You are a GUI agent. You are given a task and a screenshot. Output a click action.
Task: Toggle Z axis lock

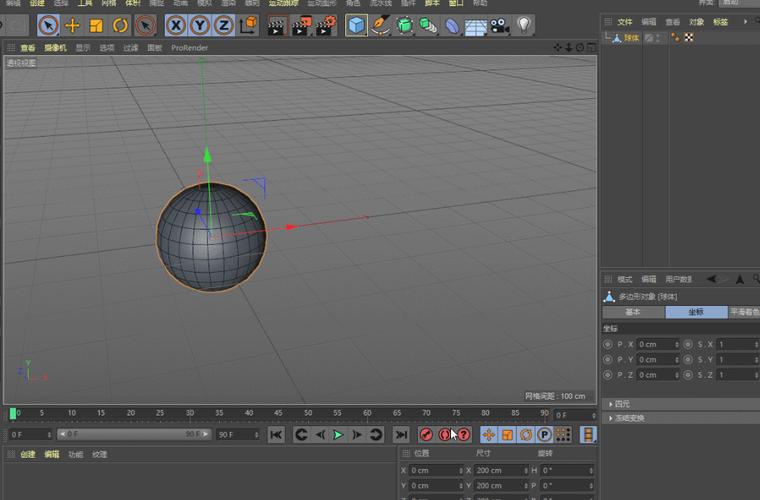(223, 25)
